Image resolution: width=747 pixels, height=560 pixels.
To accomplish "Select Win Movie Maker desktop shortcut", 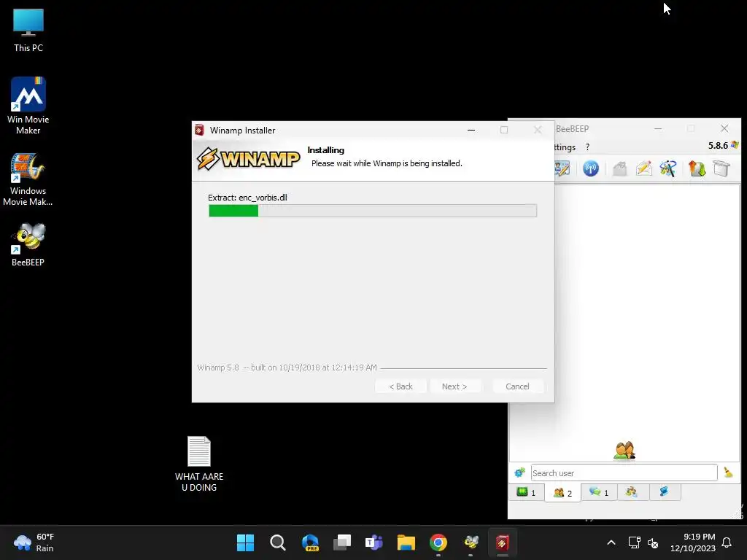I will click(x=28, y=106).
